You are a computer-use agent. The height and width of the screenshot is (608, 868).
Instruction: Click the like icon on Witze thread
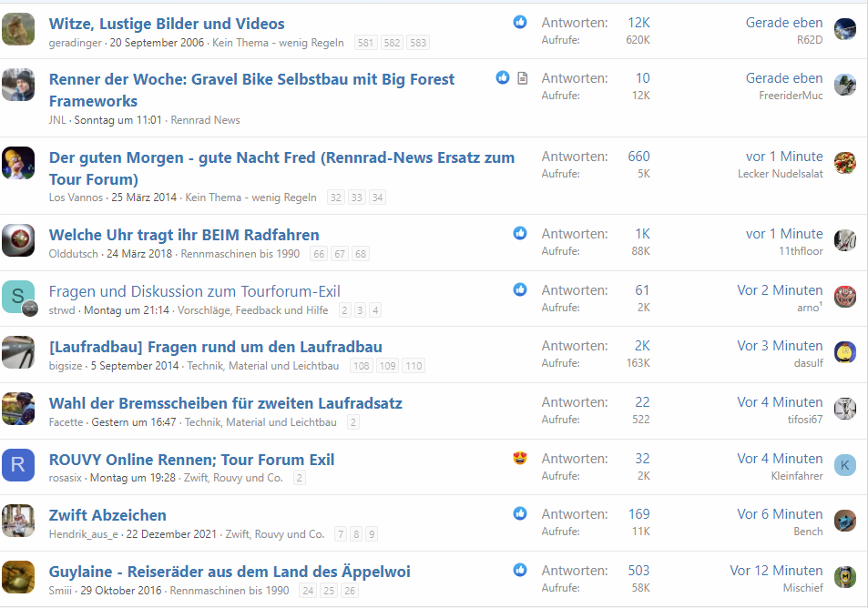coord(520,22)
